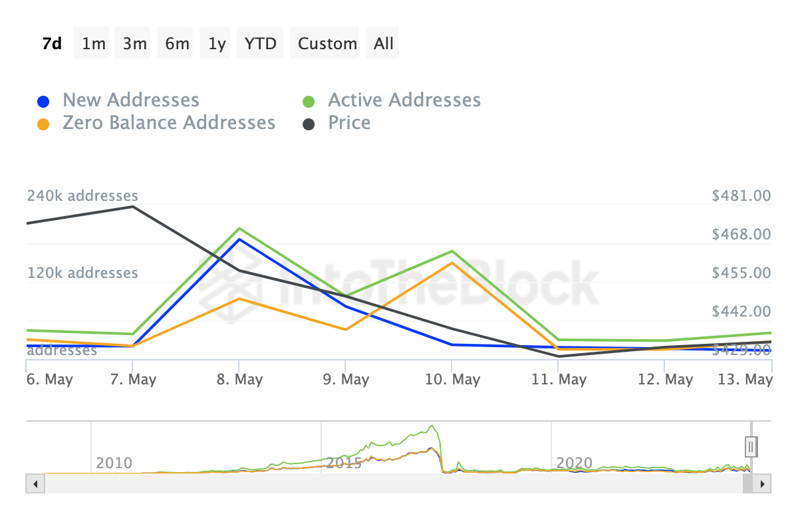Screen dimensions: 798x532
Task: Choose the 3m range button
Action: coord(135,44)
